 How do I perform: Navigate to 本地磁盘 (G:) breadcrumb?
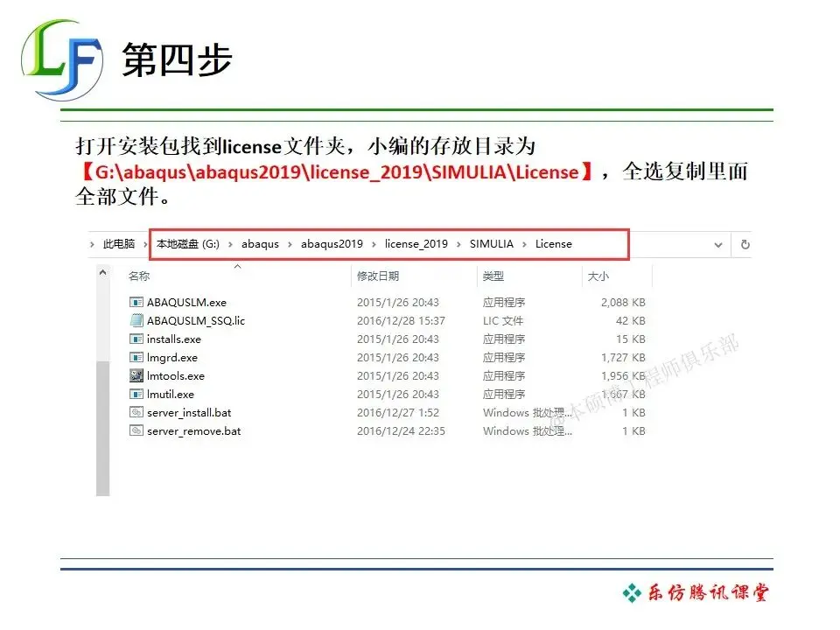coord(188,244)
